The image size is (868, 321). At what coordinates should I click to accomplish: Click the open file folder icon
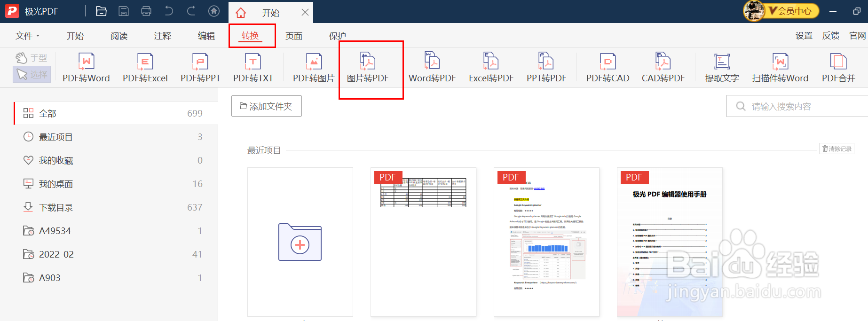click(x=101, y=11)
